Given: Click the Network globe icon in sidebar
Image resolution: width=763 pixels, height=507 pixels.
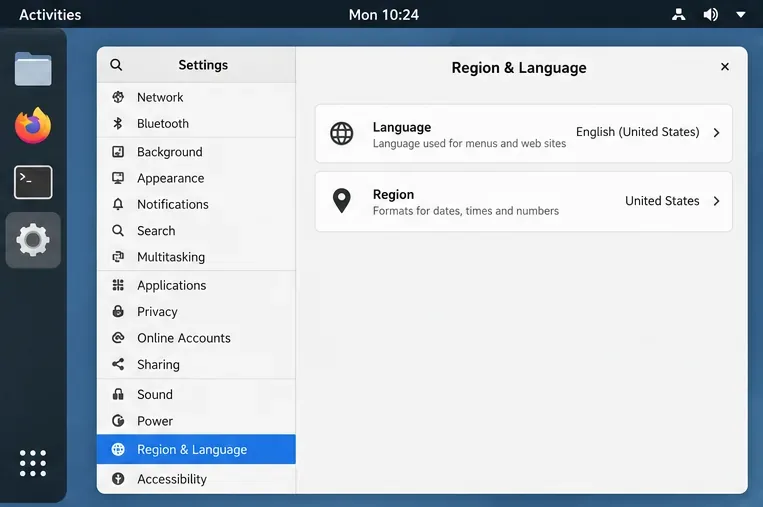Looking at the screenshot, I should pyautogui.click(x=118, y=97).
